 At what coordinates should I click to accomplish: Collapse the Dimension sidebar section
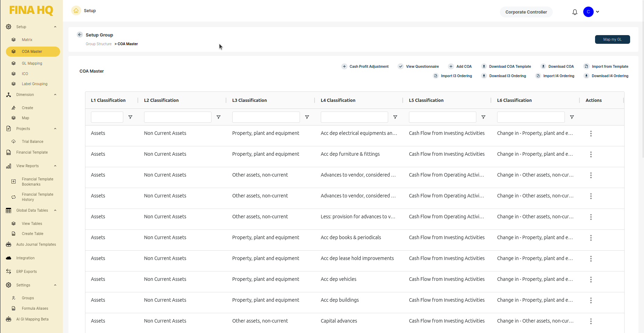pos(55,95)
